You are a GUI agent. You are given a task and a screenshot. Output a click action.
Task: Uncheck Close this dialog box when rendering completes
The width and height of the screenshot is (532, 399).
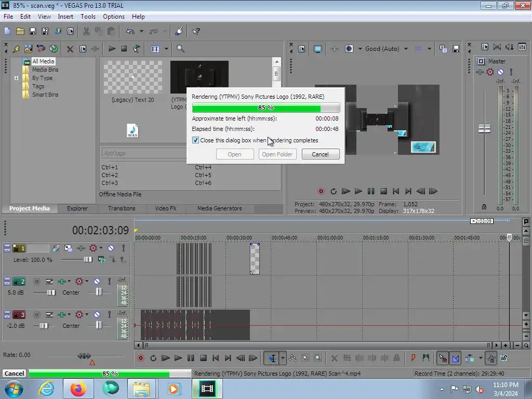[195, 140]
